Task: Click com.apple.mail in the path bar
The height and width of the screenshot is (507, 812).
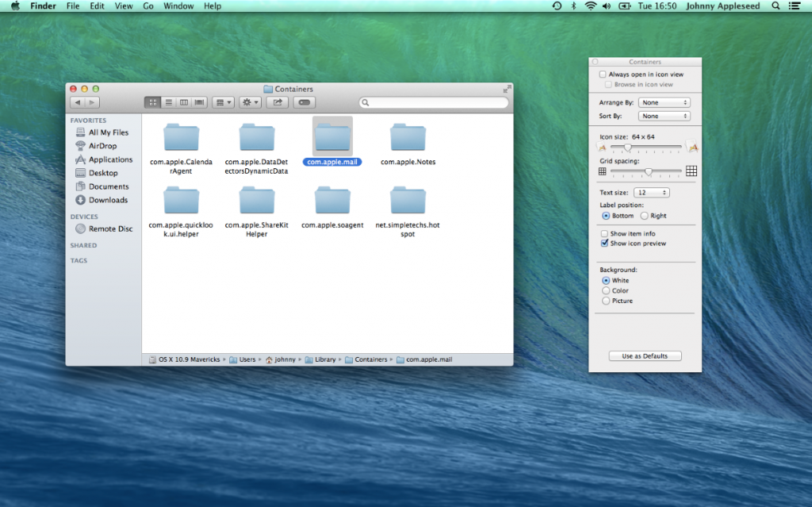Action: click(425, 359)
